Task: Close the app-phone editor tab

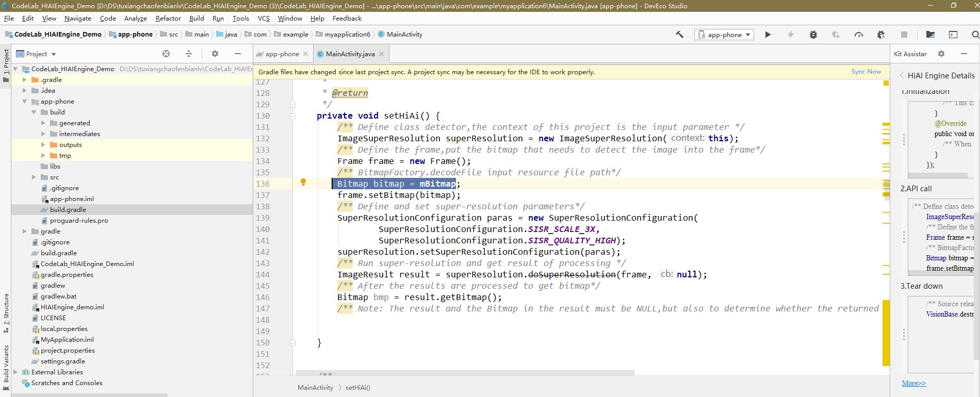Action: [x=305, y=54]
